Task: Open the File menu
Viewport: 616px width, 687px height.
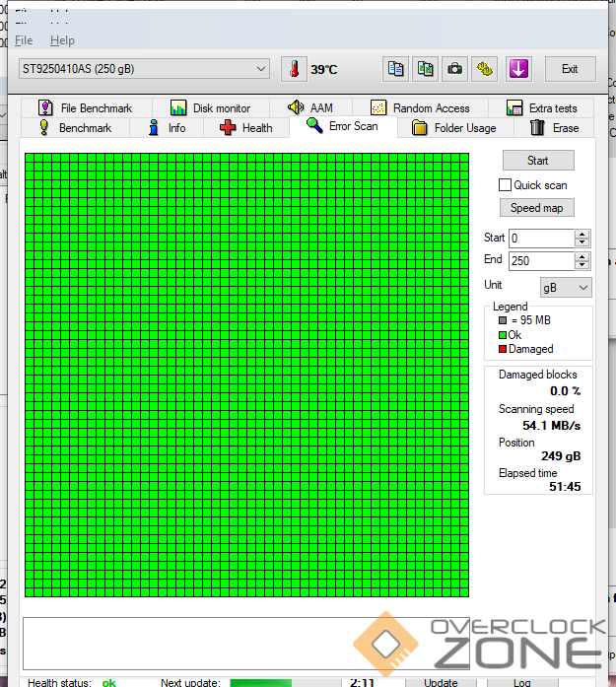Action: point(24,40)
